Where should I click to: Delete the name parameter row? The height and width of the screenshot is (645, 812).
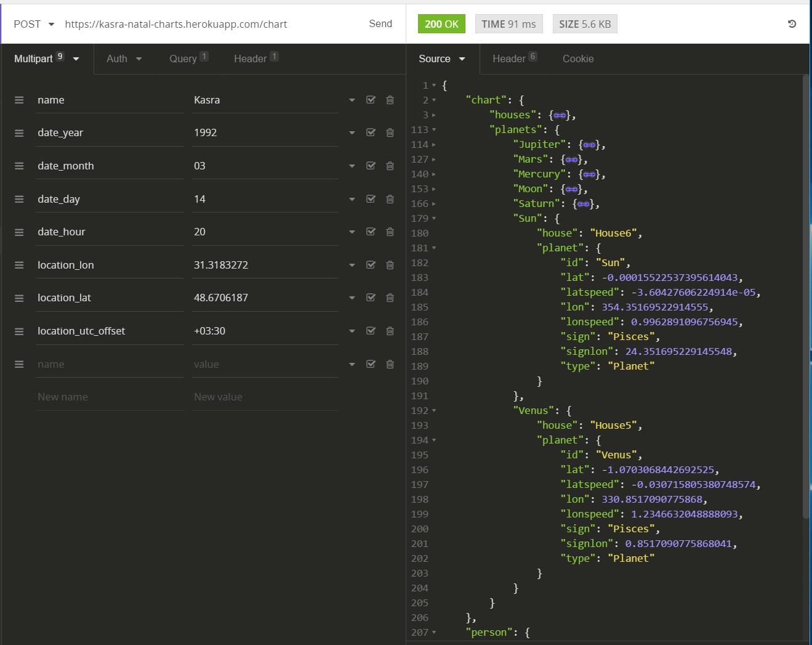click(x=390, y=100)
